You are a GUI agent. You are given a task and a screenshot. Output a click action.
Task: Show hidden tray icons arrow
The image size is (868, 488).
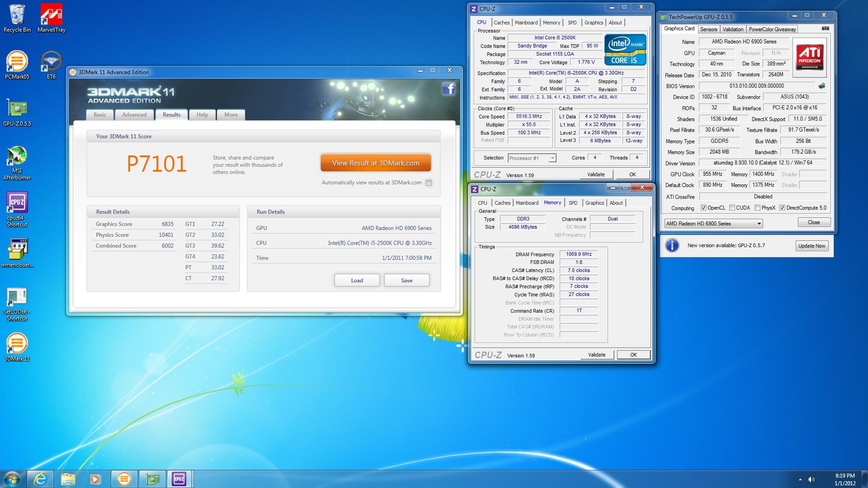pyautogui.click(x=800, y=479)
